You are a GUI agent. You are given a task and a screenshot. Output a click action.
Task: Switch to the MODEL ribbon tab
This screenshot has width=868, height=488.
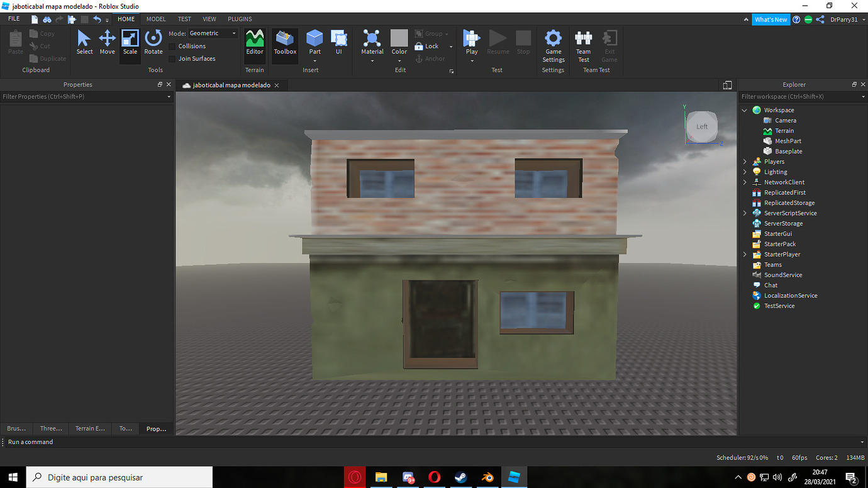[156, 19]
